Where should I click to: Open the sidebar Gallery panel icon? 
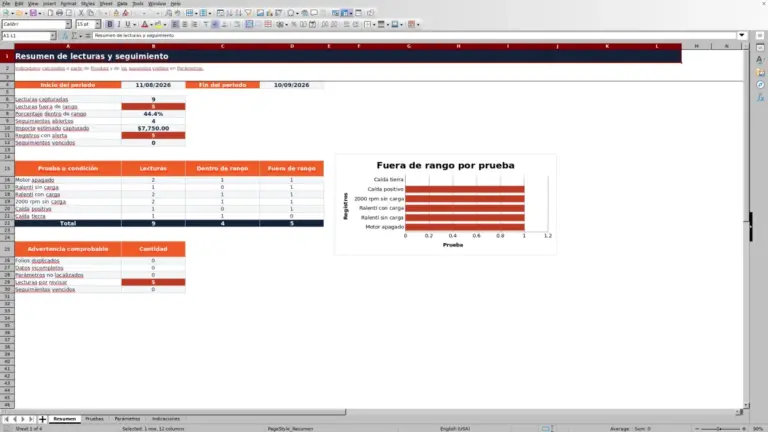pyautogui.click(x=760, y=72)
